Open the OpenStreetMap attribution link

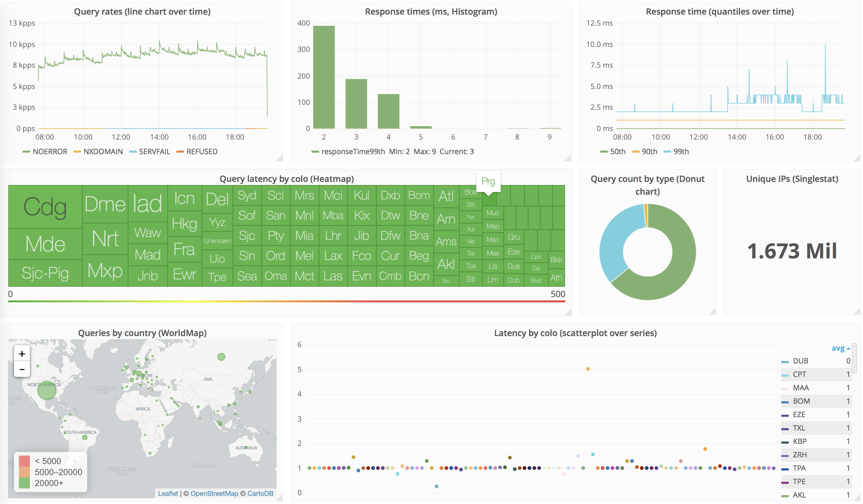coord(214,493)
